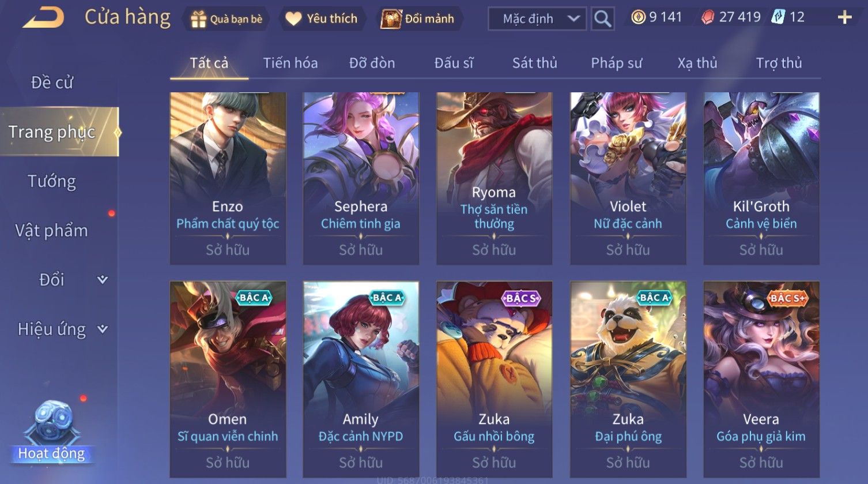
Task: Open Yêu thích heart favorites
Action: 322,18
